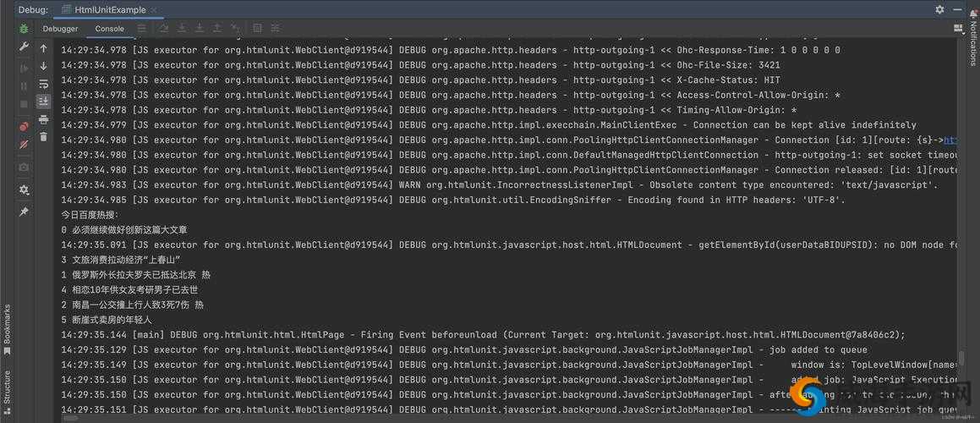Viewport: 980px width, 423px height.
Task: Click the 'Connection can be kept alive indefinitely' line
Action: coord(488,125)
